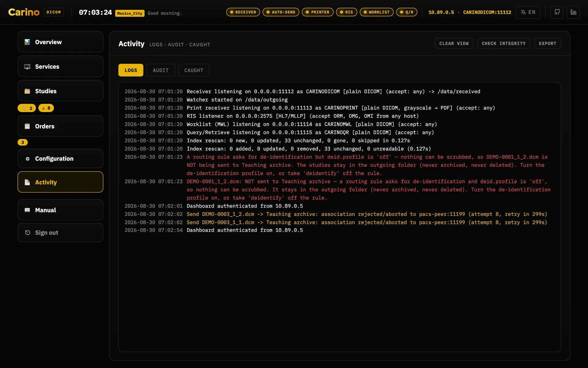588x368 pixels.
Task: Click the Services monitor icon
Action: [x=27, y=67]
